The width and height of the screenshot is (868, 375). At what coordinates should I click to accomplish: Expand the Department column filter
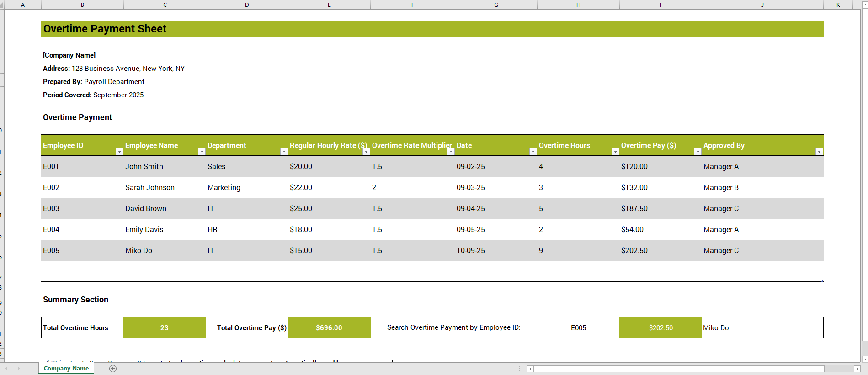click(x=284, y=152)
